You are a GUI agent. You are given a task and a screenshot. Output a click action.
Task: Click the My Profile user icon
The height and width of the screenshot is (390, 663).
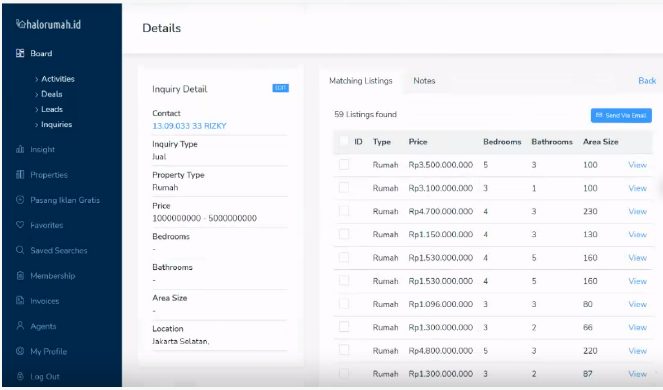pos(20,351)
